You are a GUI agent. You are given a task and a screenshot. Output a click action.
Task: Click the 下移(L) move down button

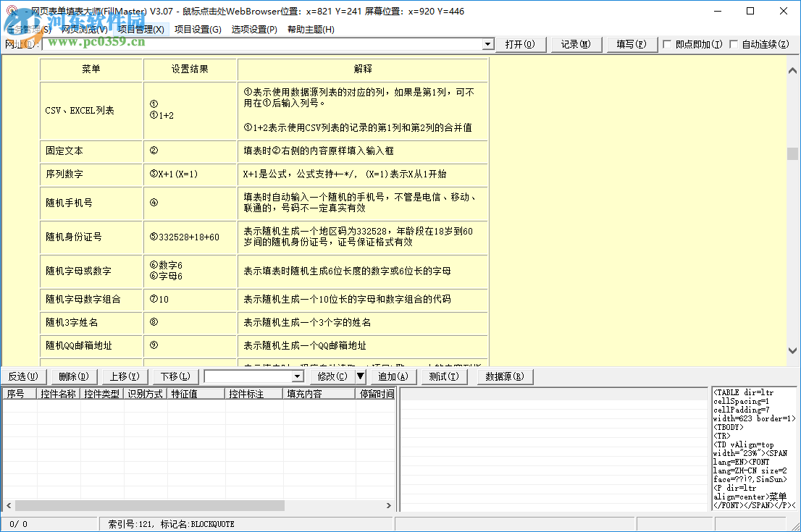point(174,376)
